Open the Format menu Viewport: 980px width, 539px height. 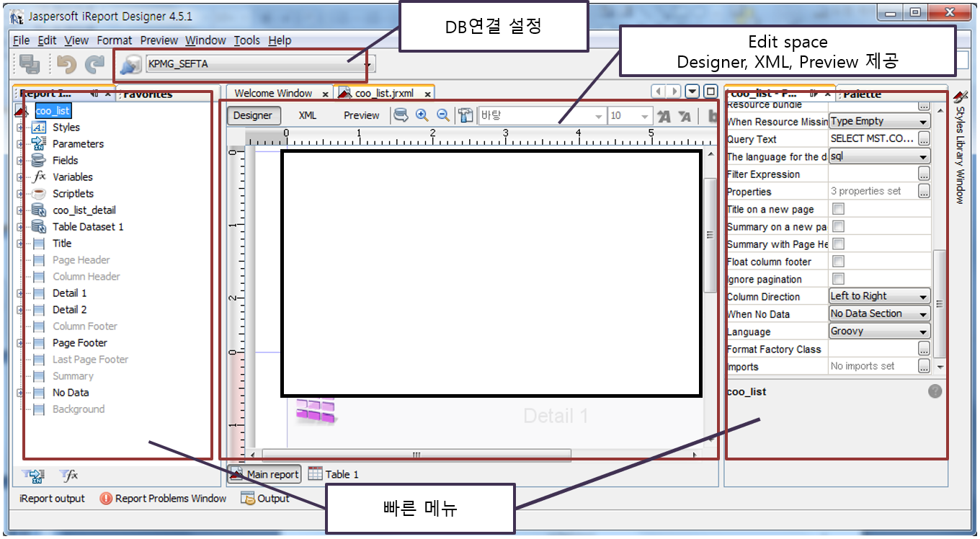115,40
